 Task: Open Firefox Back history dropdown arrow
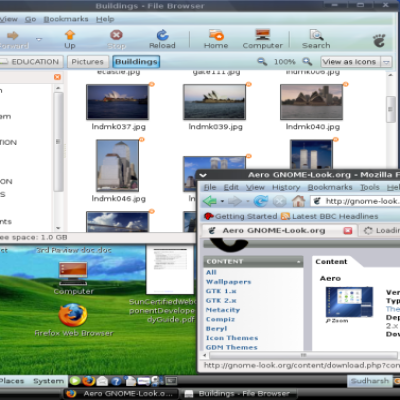[x=222, y=201]
